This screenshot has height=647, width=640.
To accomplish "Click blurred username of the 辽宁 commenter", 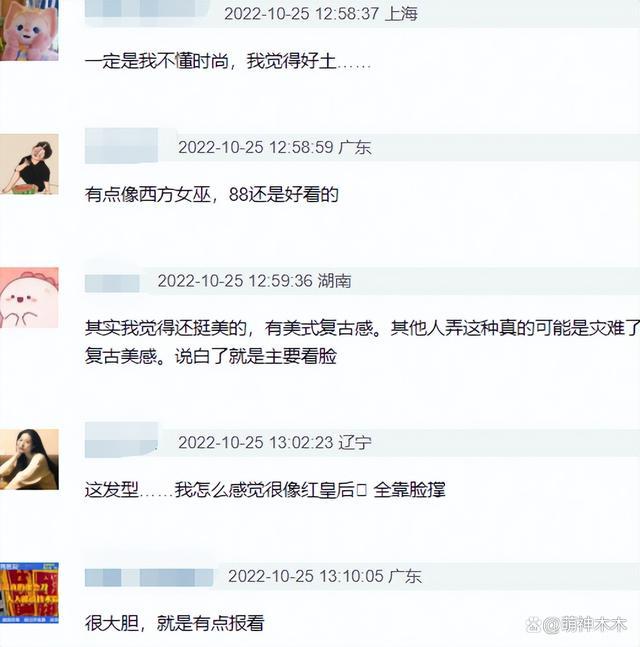I will (121, 440).
